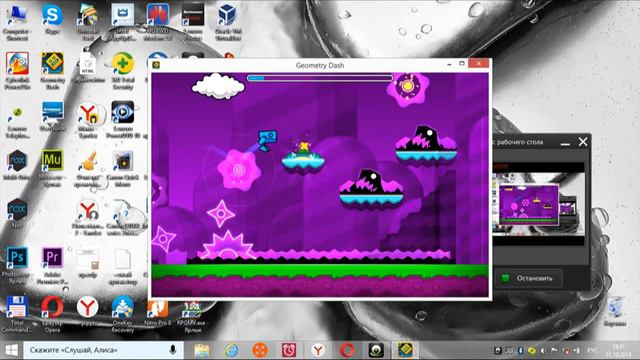Click the Geometry Dash level progress bar
Viewport: 640px width, 360px height.
(320, 78)
